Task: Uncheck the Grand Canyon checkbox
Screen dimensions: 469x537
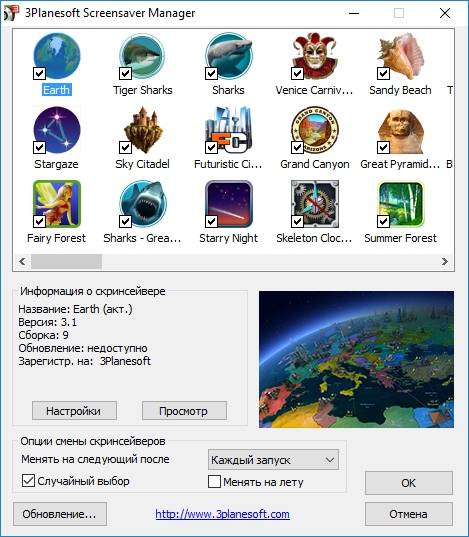Action: 297,147
